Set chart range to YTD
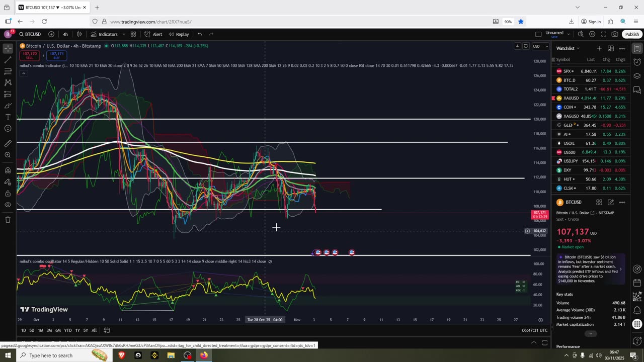Screen dimensions: 644x362 click(x=68, y=330)
